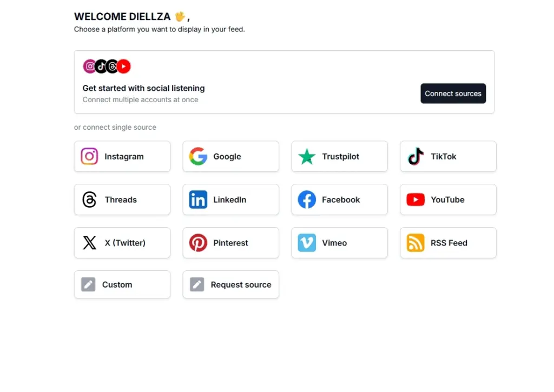Select the Custom source pencil icon
The width and height of the screenshot is (554, 392).
tap(89, 284)
